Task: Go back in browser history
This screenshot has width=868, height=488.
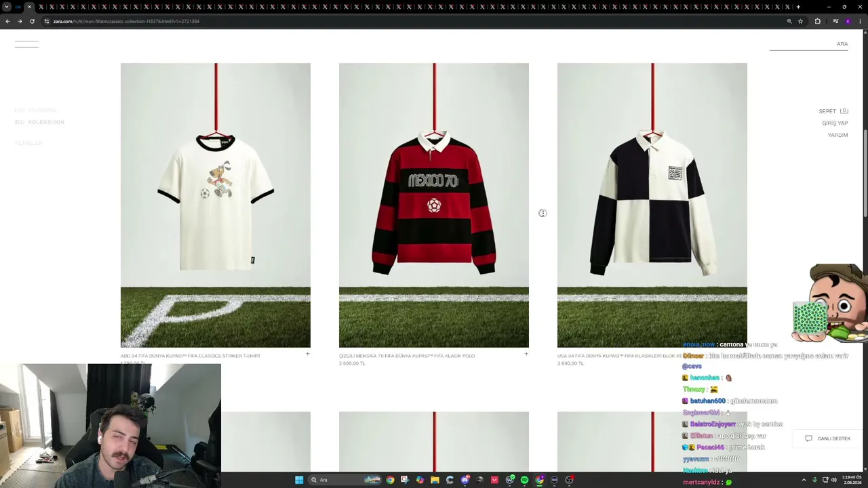Action: point(7,21)
